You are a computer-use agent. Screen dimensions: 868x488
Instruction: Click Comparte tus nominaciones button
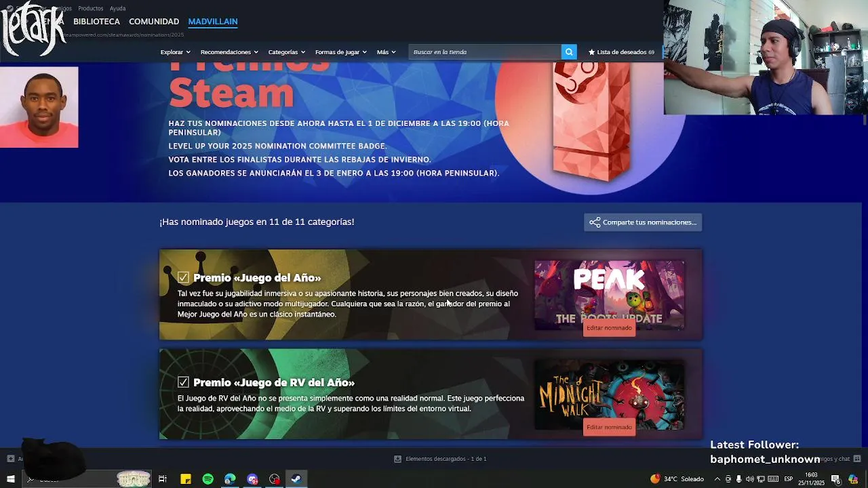point(643,222)
